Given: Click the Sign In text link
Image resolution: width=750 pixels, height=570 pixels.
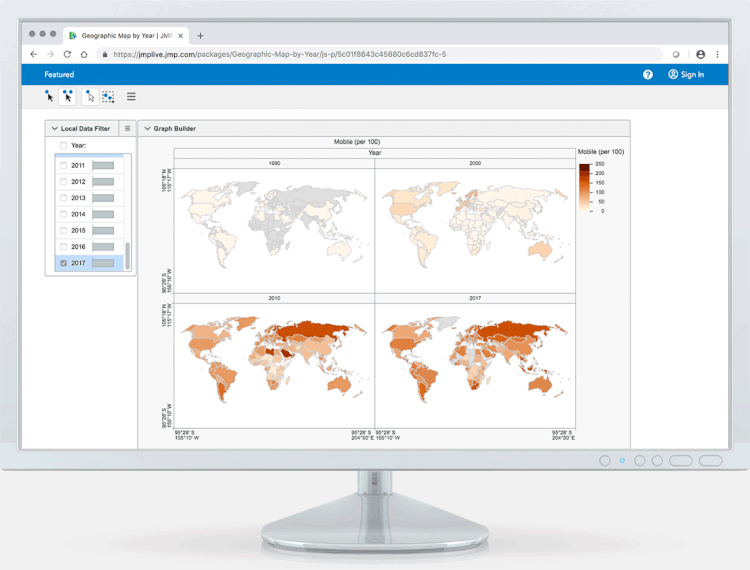Looking at the screenshot, I should (x=692, y=75).
